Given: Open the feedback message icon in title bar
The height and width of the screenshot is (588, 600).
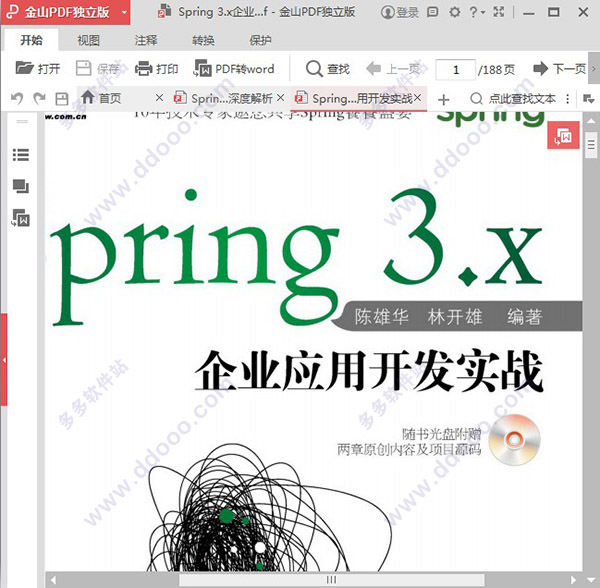Looking at the screenshot, I should (x=432, y=12).
